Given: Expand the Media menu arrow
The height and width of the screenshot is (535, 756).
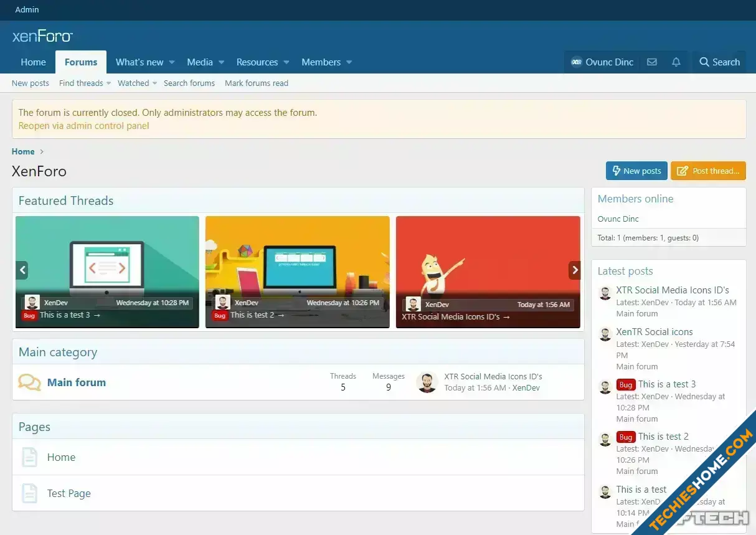Looking at the screenshot, I should click(221, 62).
